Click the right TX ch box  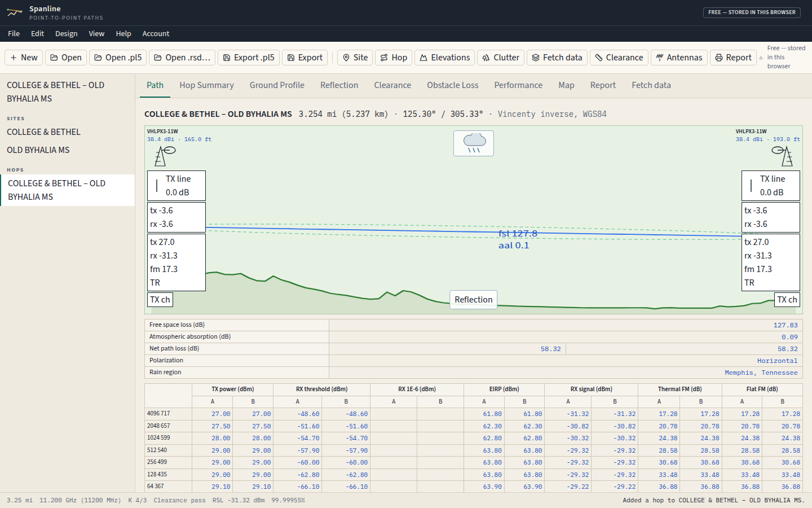(x=787, y=300)
